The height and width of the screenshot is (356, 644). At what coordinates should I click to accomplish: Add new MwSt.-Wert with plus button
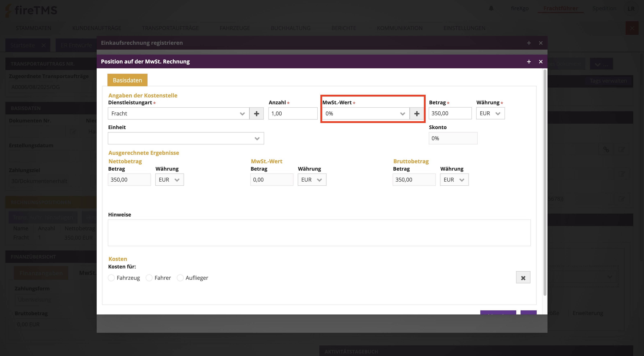[x=417, y=114]
